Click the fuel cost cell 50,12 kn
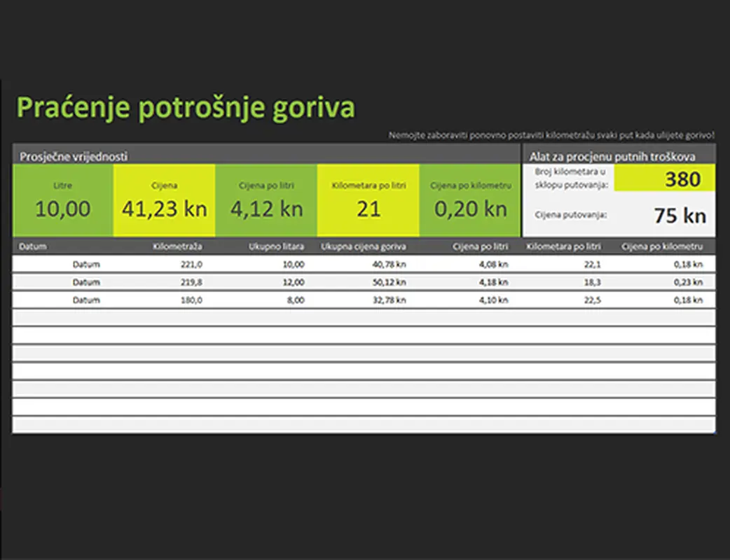Image resolution: width=730 pixels, height=560 pixels. click(392, 282)
